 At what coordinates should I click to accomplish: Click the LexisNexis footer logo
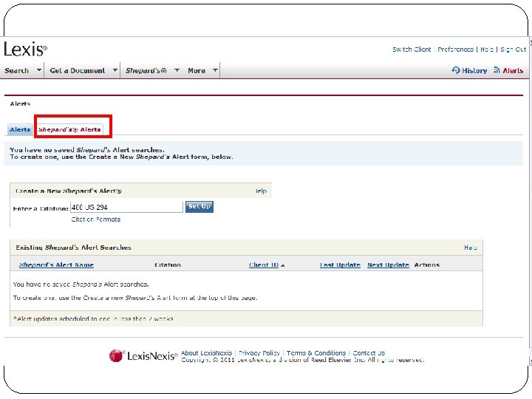[x=143, y=356]
